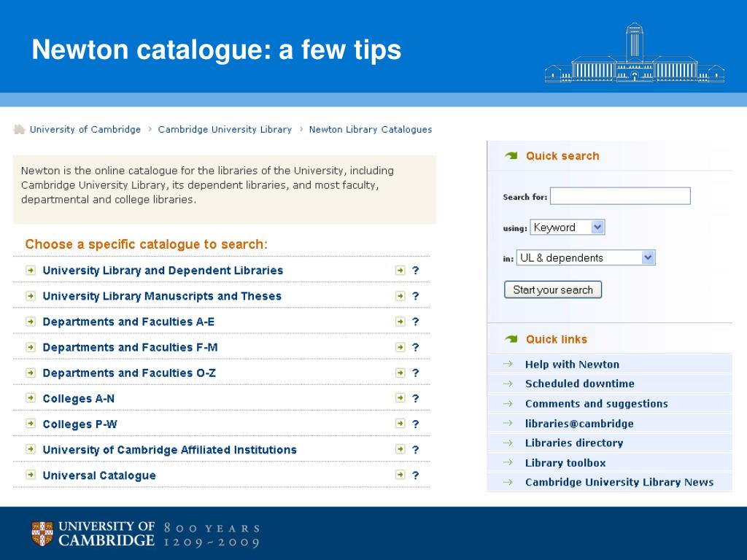Image resolution: width=747 pixels, height=560 pixels.
Task: Click the Search for text field
Action: click(620, 196)
